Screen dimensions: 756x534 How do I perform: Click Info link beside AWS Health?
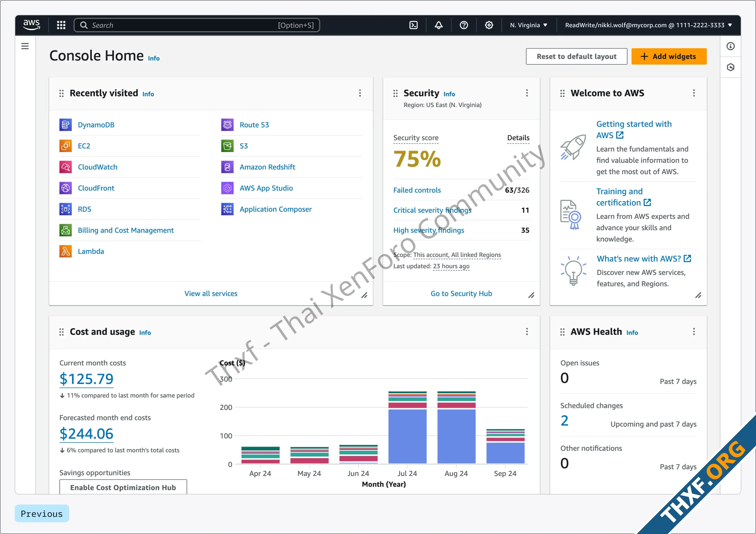[632, 333]
